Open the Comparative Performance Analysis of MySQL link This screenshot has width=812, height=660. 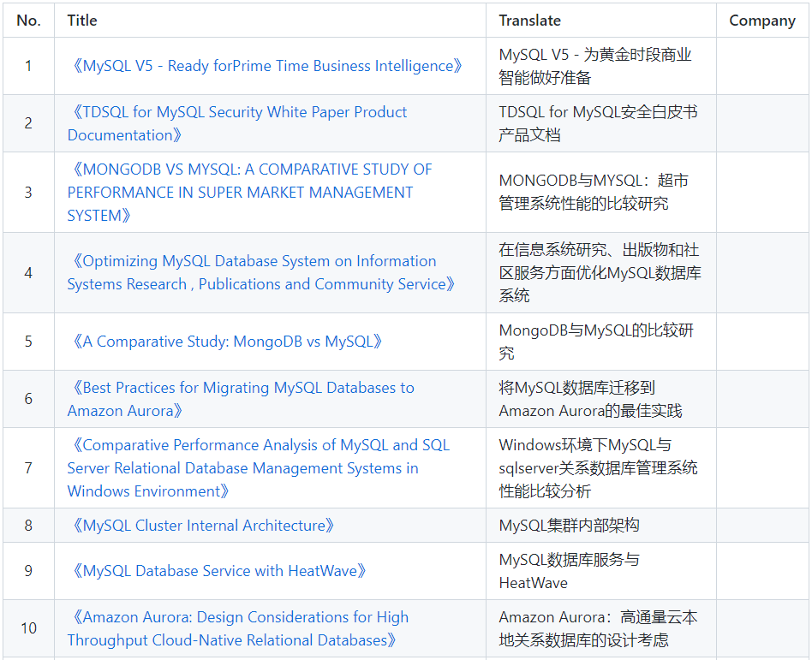click(259, 468)
